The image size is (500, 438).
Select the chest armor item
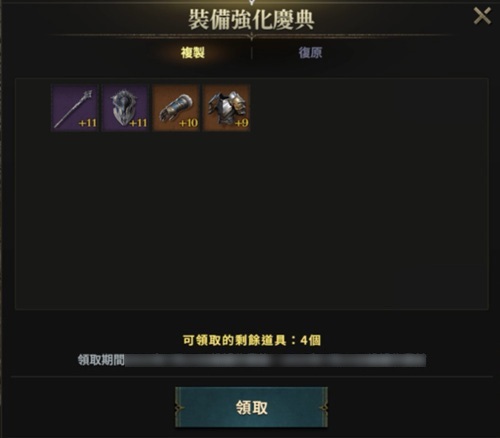click(x=227, y=108)
